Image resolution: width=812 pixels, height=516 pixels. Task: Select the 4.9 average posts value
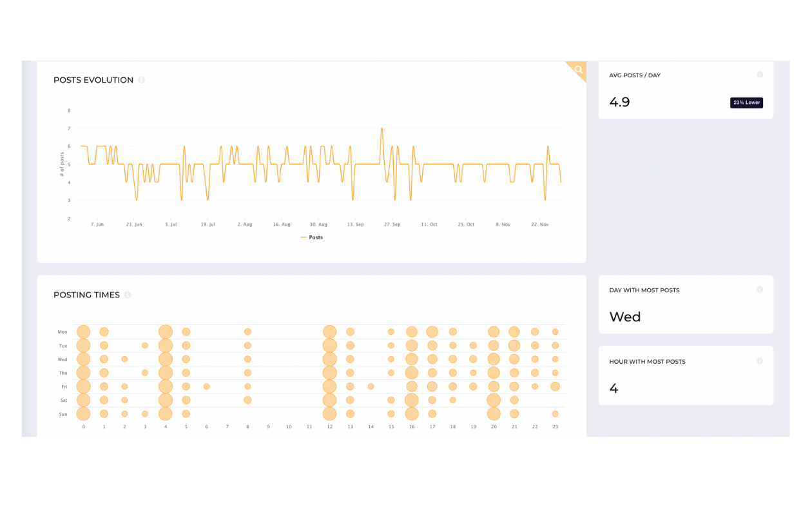620,102
